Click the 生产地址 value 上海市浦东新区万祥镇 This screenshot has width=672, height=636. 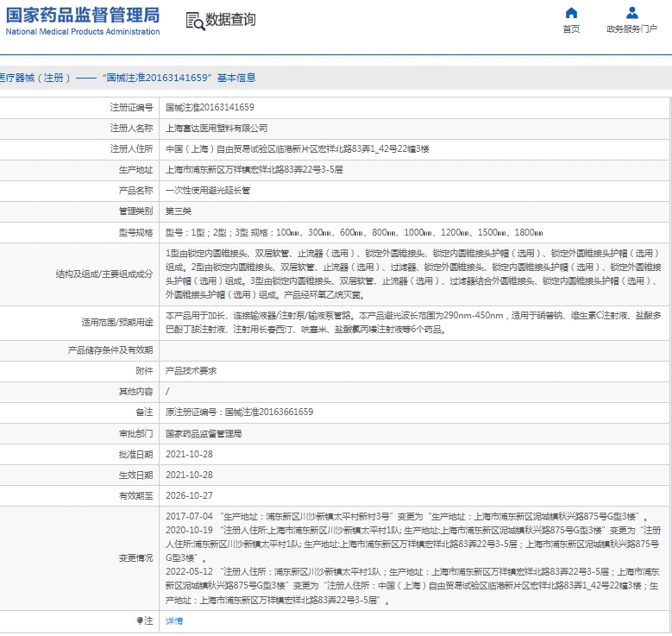[x=254, y=169]
